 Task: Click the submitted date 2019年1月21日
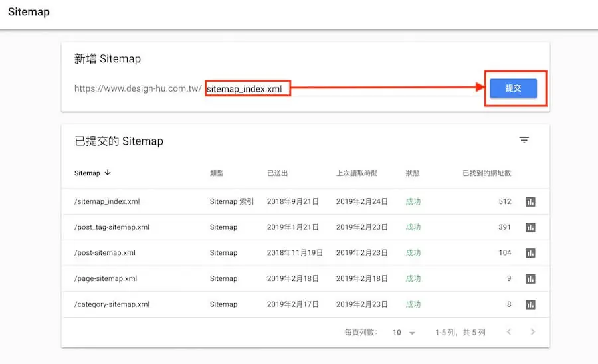point(292,227)
